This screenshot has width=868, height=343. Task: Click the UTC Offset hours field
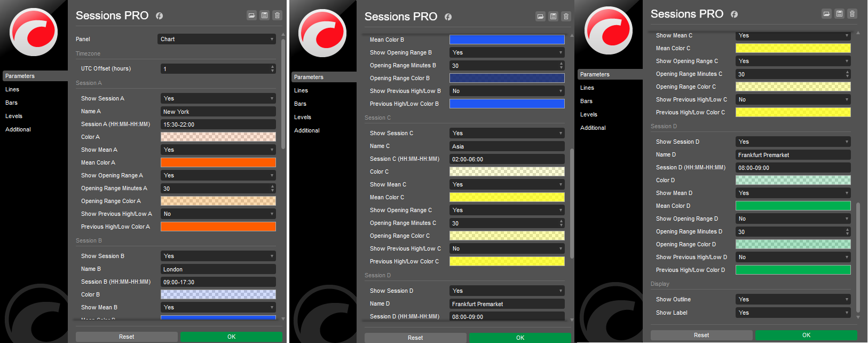tap(218, 68)
